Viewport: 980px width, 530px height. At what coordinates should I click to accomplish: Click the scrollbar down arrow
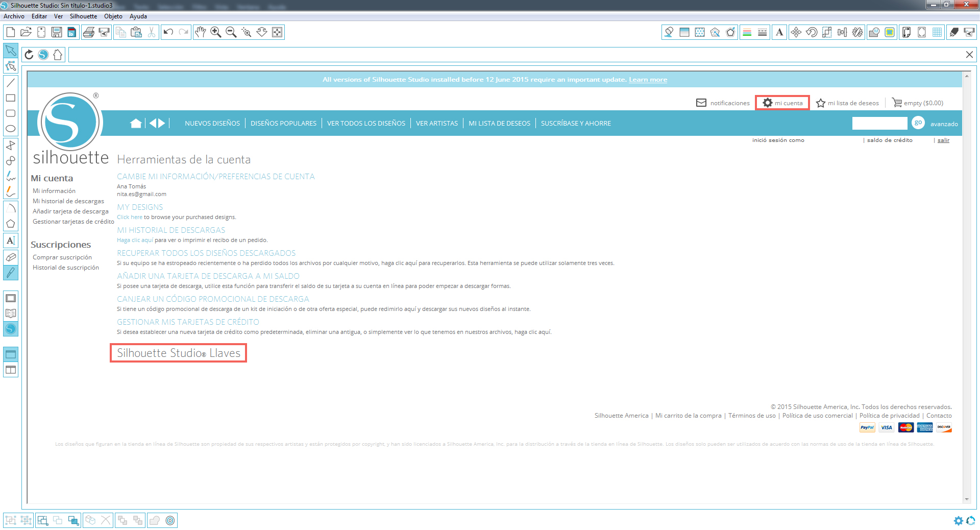967,499
